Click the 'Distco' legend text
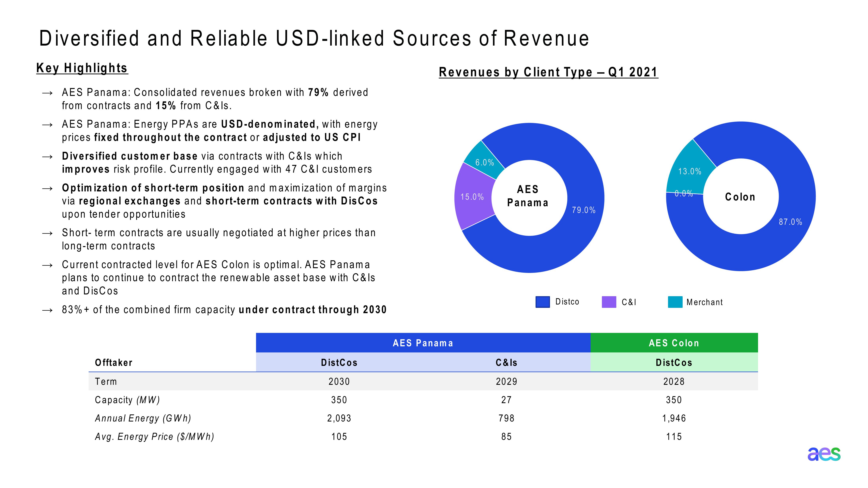Viewport: 868px width, 488px height. click(567, 302)
